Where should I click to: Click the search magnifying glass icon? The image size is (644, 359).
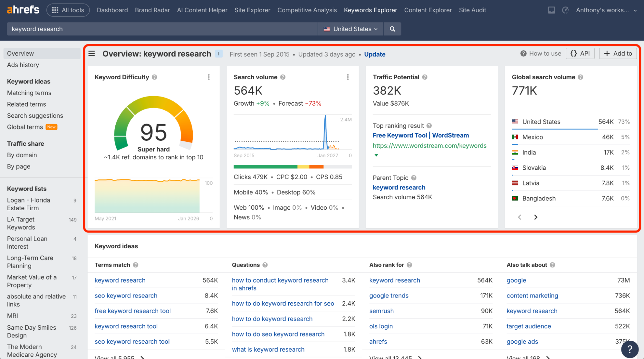pos(392,29)
